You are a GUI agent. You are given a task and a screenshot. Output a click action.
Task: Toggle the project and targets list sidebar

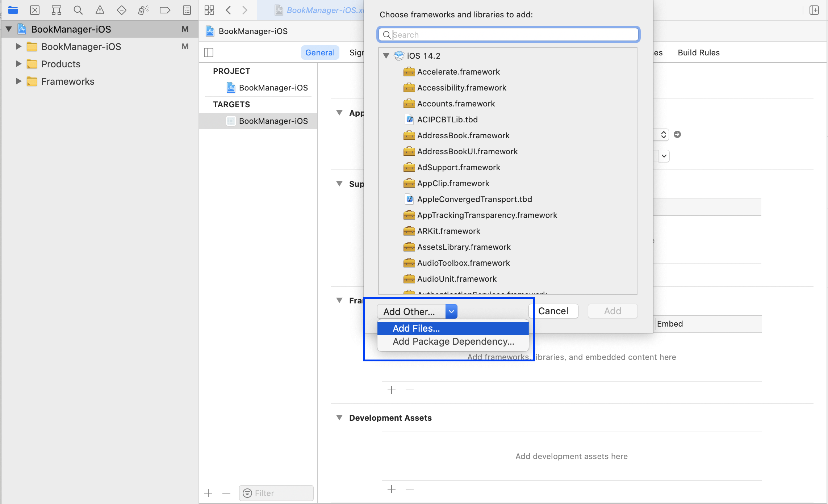coord(209,52)
